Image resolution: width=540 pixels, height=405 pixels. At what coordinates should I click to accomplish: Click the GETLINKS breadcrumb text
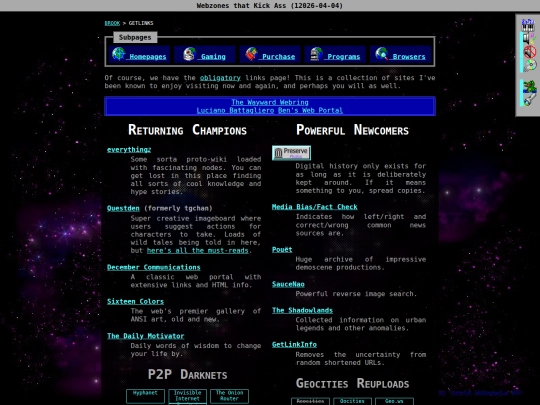pos(141,23)
